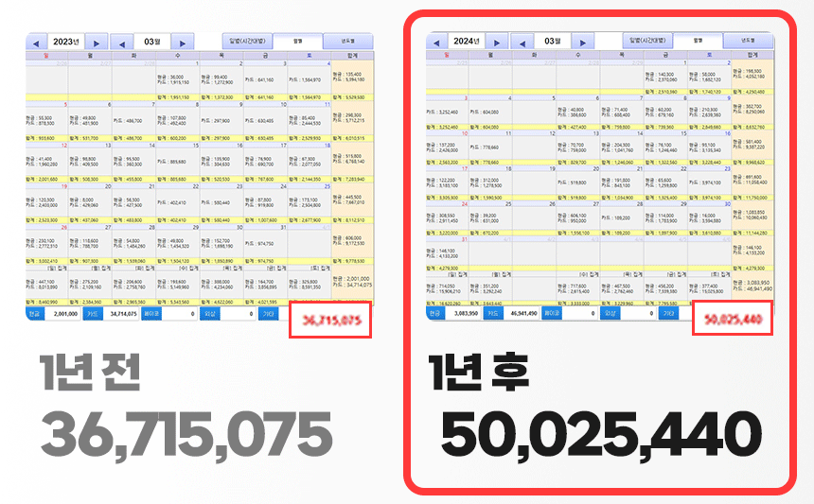Select March 8 cell in 2023 calendar
814x504 pixels.
(178, 119)
